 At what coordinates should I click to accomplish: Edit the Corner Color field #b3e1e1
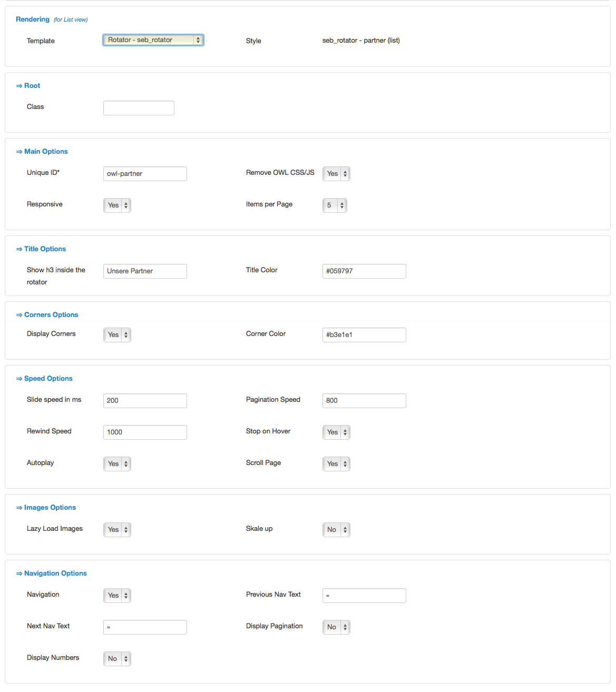click(364, 335)
